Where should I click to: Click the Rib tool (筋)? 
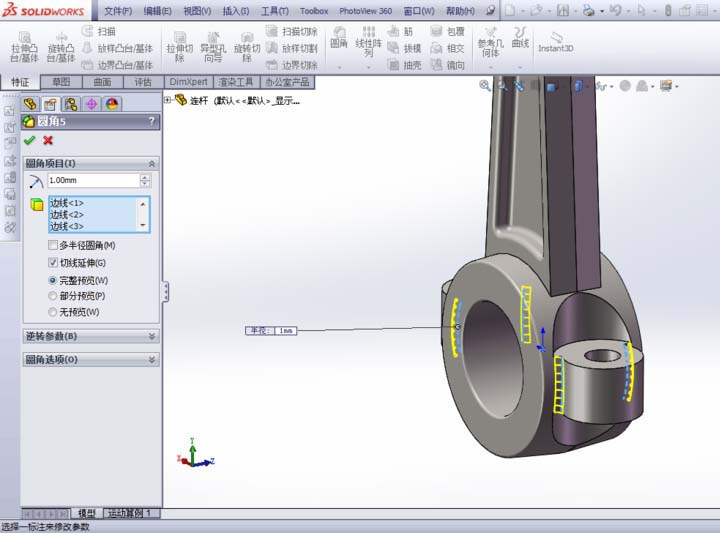pos(400,31)
